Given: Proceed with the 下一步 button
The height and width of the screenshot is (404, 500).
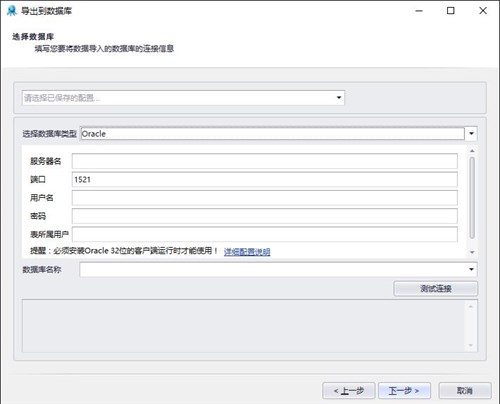Looking at the screenshot, I should (x=404, y=391).
